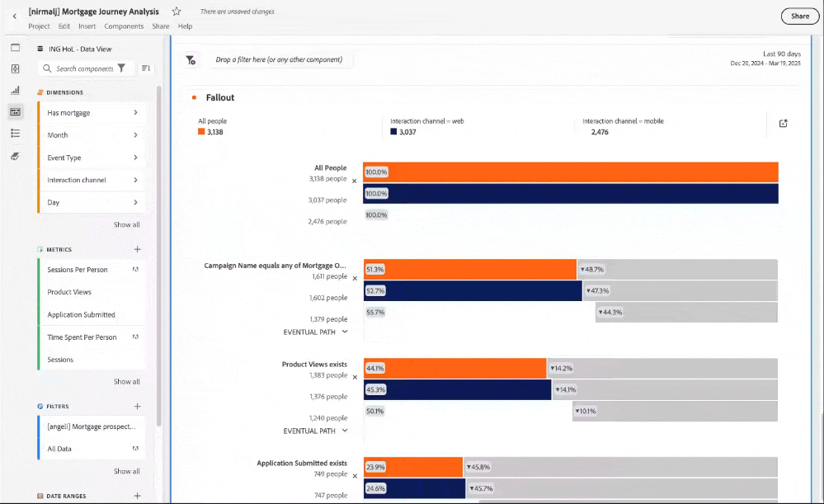
Task: Open the ING HoL Data View selector
Action: point(74,49)
